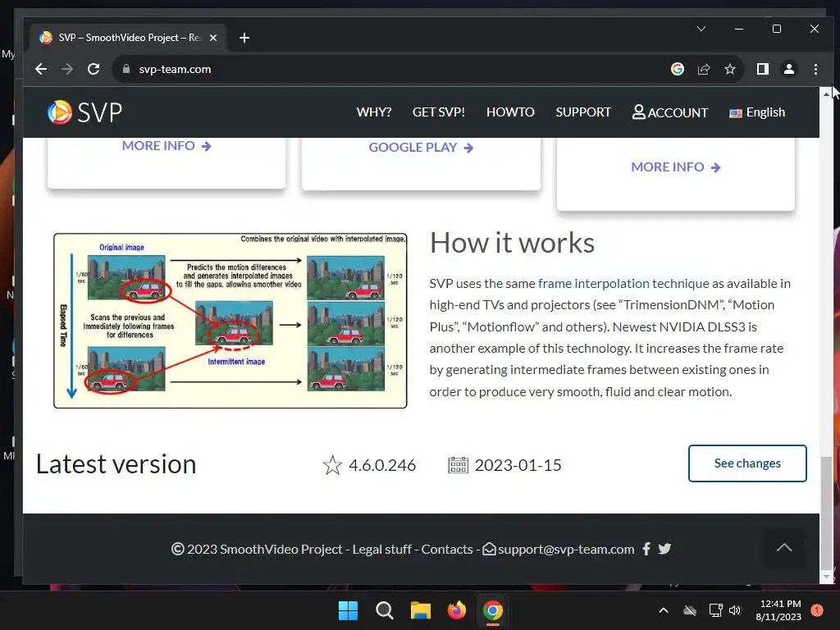
Task: Reload the svp-team.com page
Action: point(94,69)
